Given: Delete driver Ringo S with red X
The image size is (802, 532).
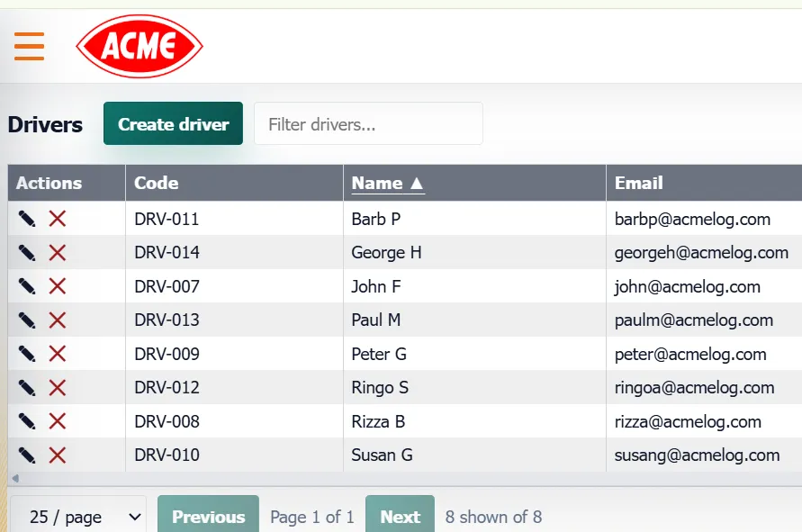Looking at the screenshot, I should [58, 388].
